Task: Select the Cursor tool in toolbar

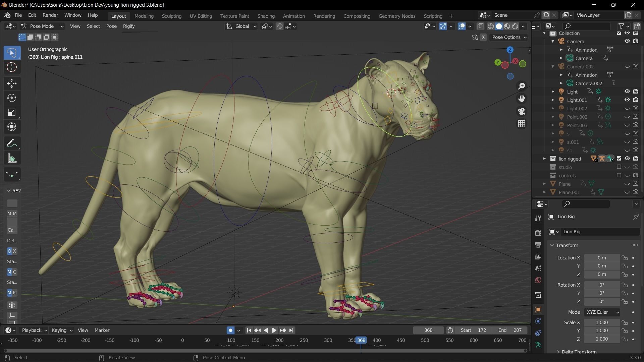Action: click(x=12, y=67)
